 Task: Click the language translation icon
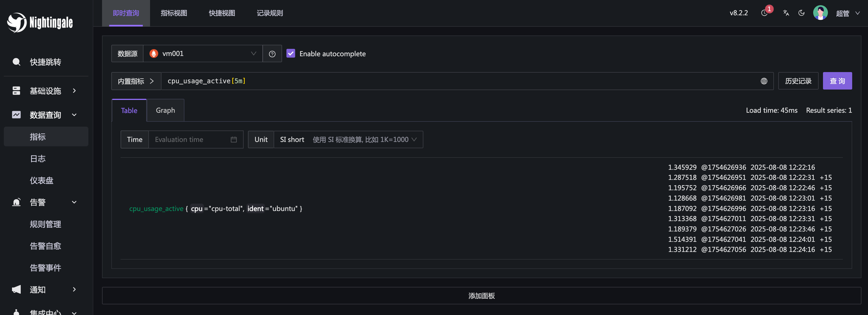pyautogui.click(x=786, y=13)
